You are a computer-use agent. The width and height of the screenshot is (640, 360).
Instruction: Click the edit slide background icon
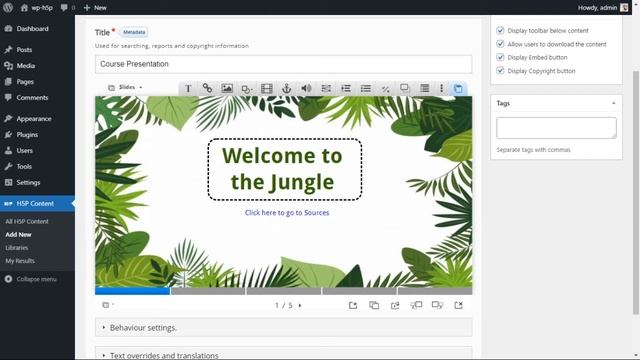(395, 305)
